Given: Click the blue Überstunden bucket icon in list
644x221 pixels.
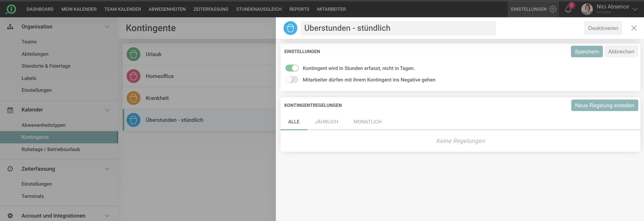Looking at the screenshot, I should pyautogui.click(x=133, y=120).
